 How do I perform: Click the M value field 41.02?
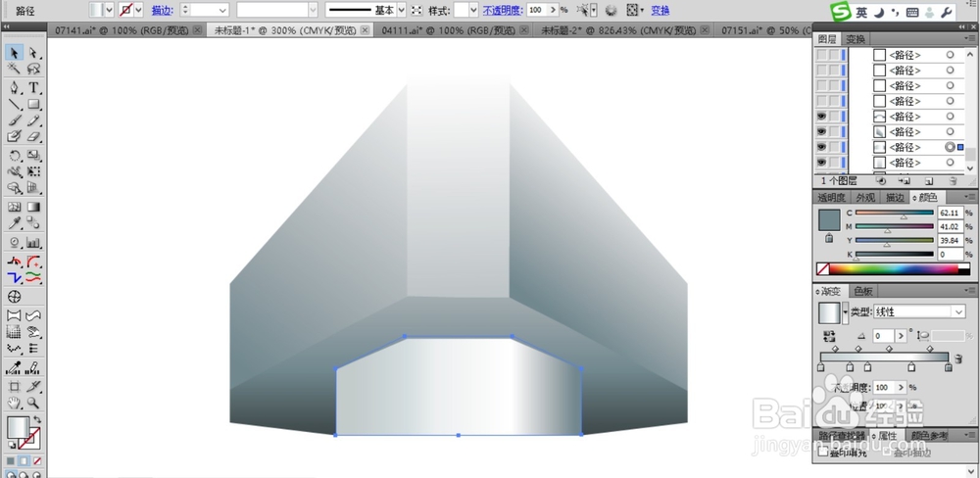click(950, 226)
